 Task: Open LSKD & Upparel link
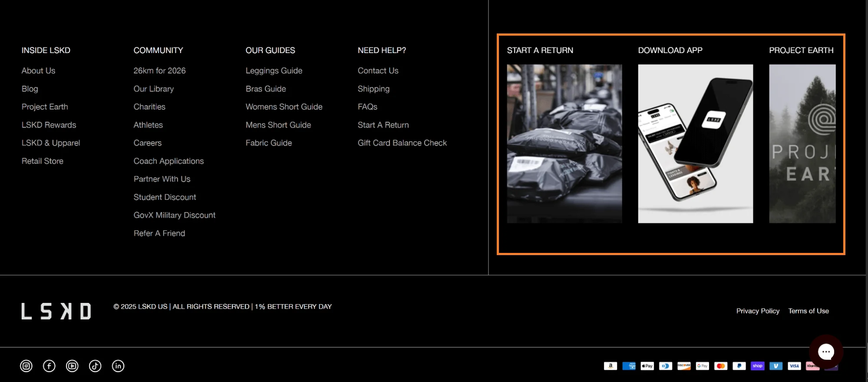tap(51, 143)
